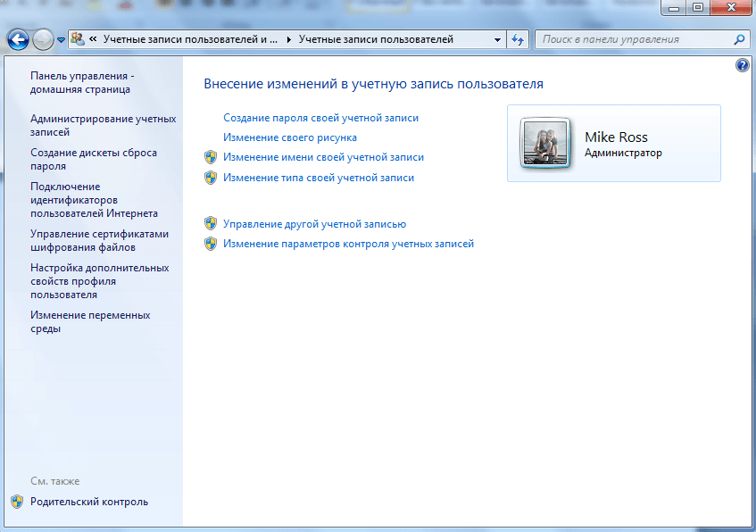Click the Forward navigation arrow button
The width and height of the screenshot is (756, 532).
click(x=43, y=39)
